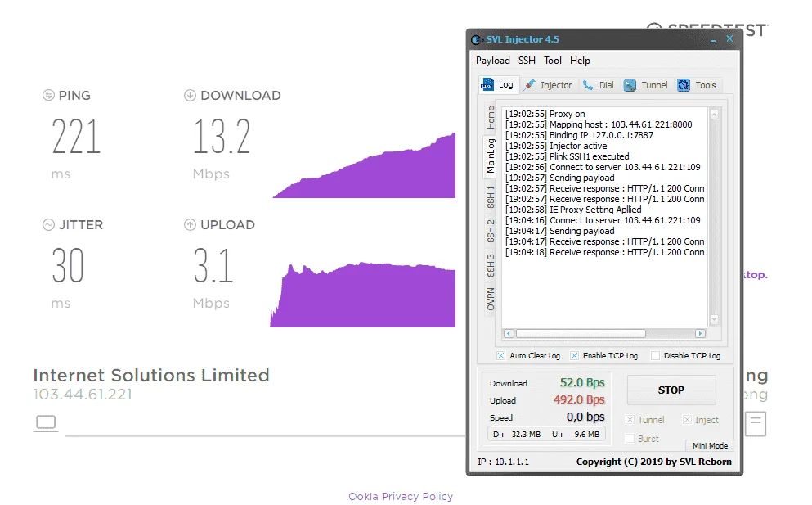Click the IP : 10.1.1.1 status text
This screenshot has width=812, height=505.
(x=503, y=462)
